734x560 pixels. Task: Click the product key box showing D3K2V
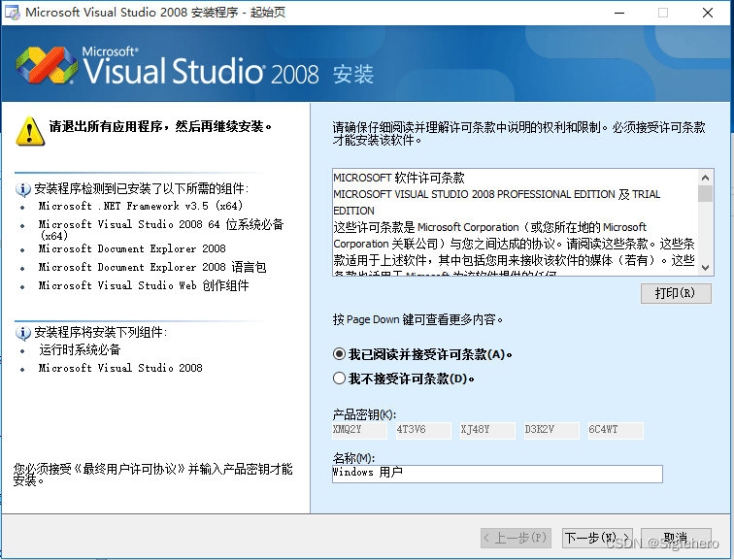click(551, 430)
